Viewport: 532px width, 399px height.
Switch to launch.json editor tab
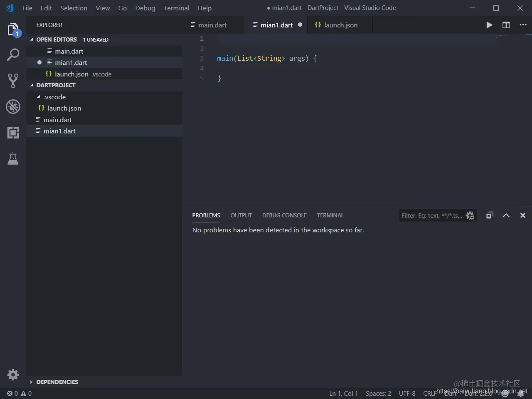point(340,25)
